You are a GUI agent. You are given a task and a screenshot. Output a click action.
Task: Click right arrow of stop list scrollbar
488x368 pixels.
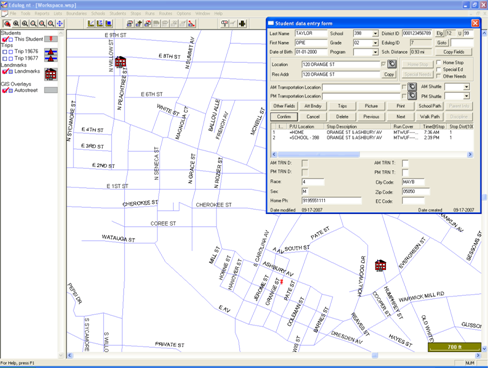[470, 154]
